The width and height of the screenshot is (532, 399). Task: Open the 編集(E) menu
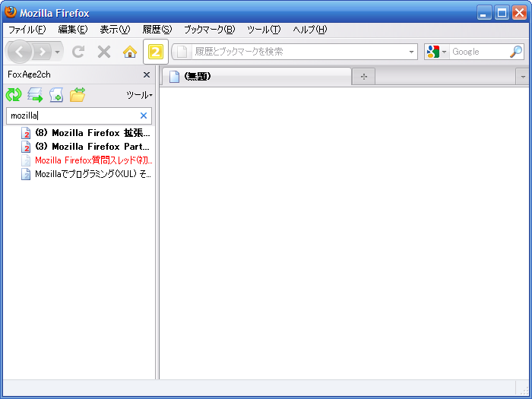tap(73, 30)
